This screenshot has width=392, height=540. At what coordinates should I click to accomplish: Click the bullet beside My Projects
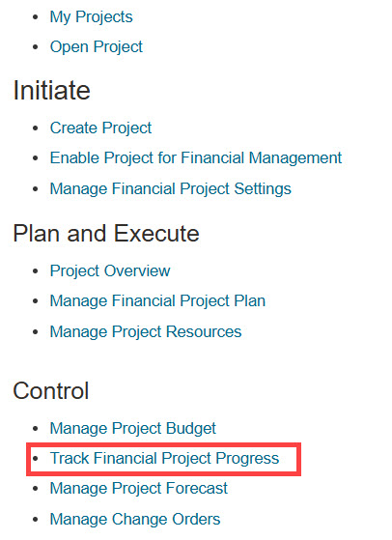pos(35,17)
